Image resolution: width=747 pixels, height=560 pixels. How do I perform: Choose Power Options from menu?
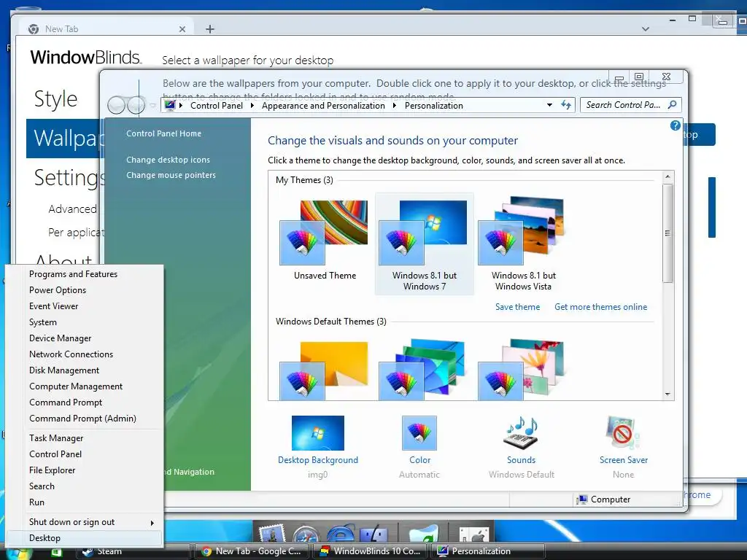[58, 290]
